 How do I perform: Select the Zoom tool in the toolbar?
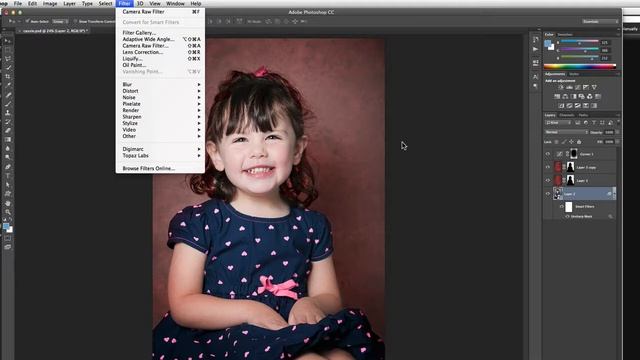(8, 212)
